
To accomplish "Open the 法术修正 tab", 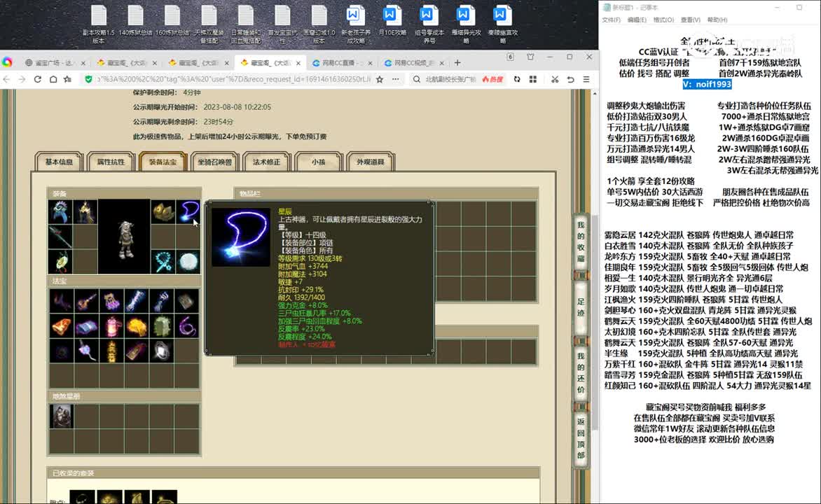I will click(266, 162).
